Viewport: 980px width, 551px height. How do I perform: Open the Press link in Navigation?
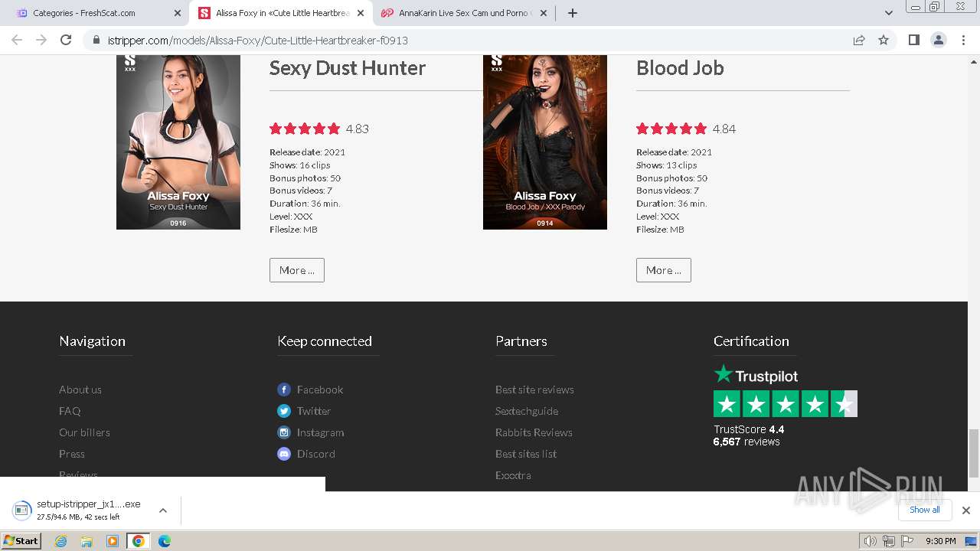[x=72, y=454]
